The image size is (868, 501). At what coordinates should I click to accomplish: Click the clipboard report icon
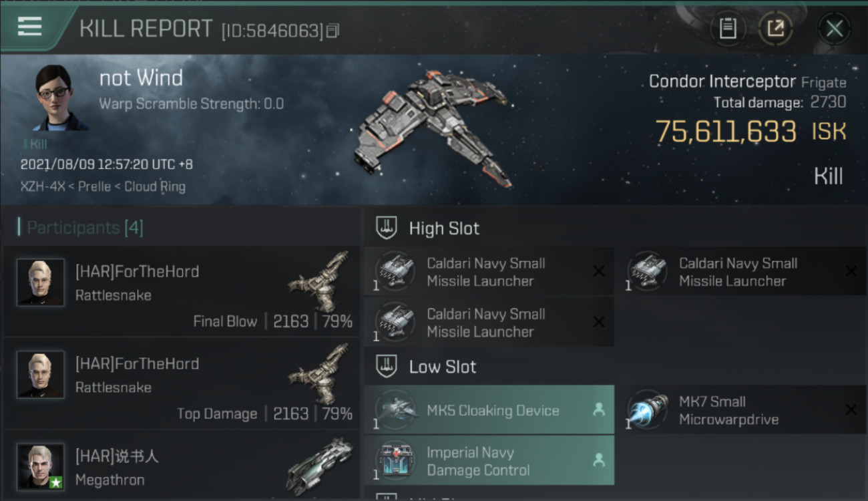[728, 29]
